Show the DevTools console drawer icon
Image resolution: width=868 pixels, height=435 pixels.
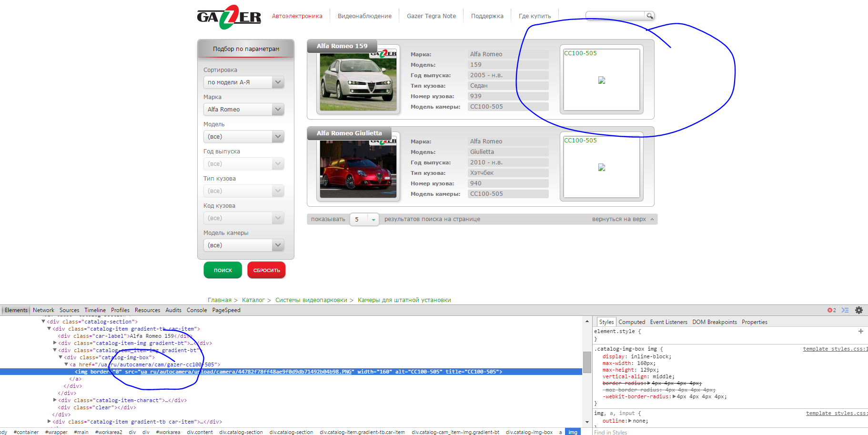pos(845,310)
